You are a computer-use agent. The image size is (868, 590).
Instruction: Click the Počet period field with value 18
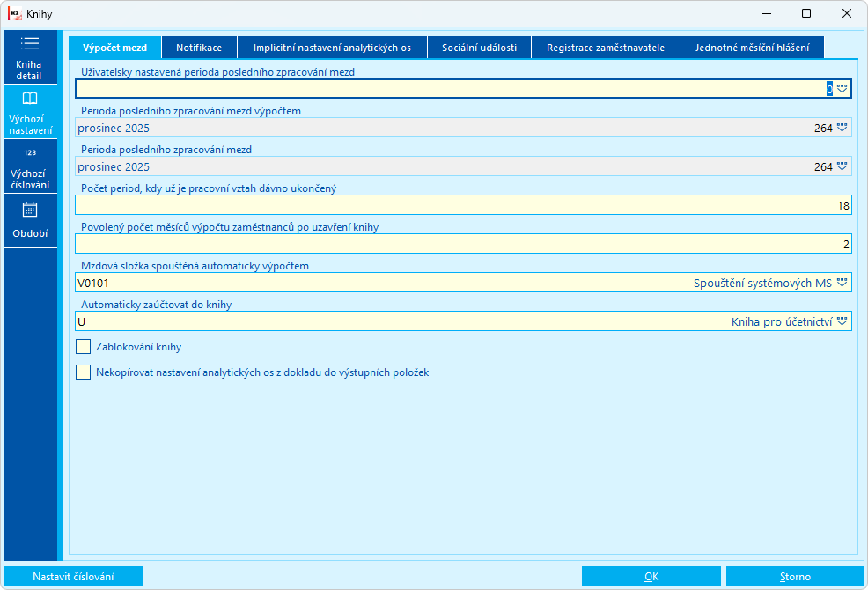(x=463, y=205)
